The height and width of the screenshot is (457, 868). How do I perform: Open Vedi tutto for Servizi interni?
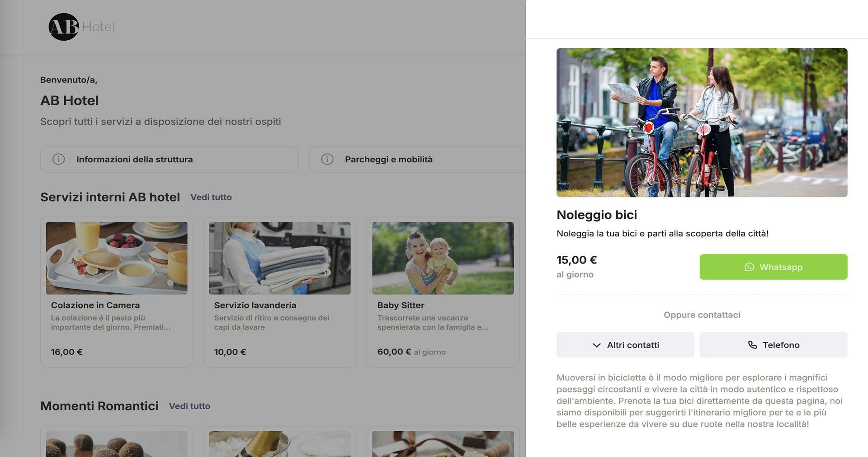pos(211,197)
